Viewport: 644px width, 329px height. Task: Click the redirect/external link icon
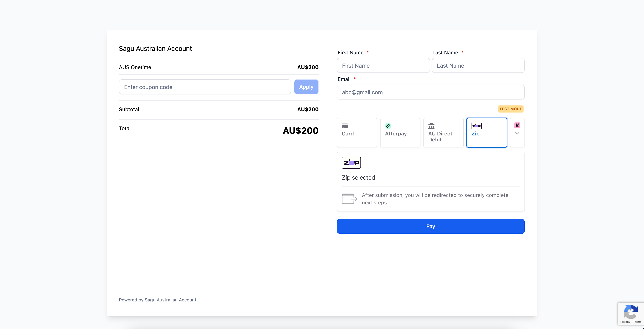click(349, 198)
